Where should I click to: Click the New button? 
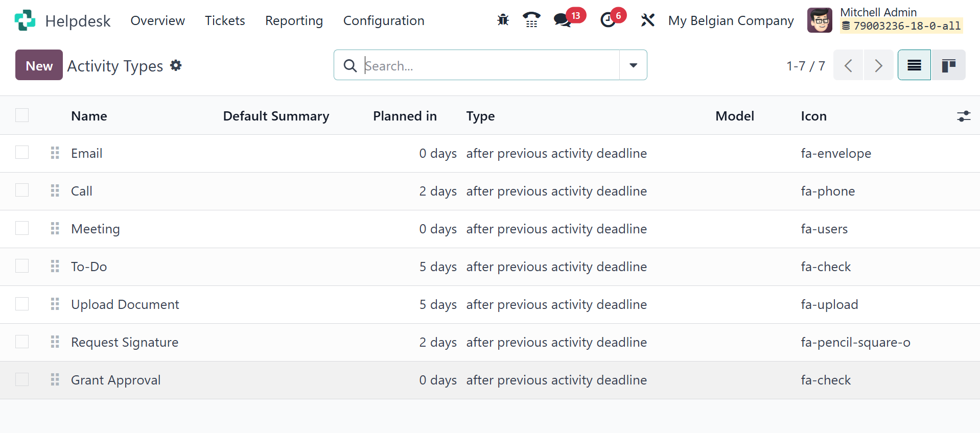click(39, 65)
